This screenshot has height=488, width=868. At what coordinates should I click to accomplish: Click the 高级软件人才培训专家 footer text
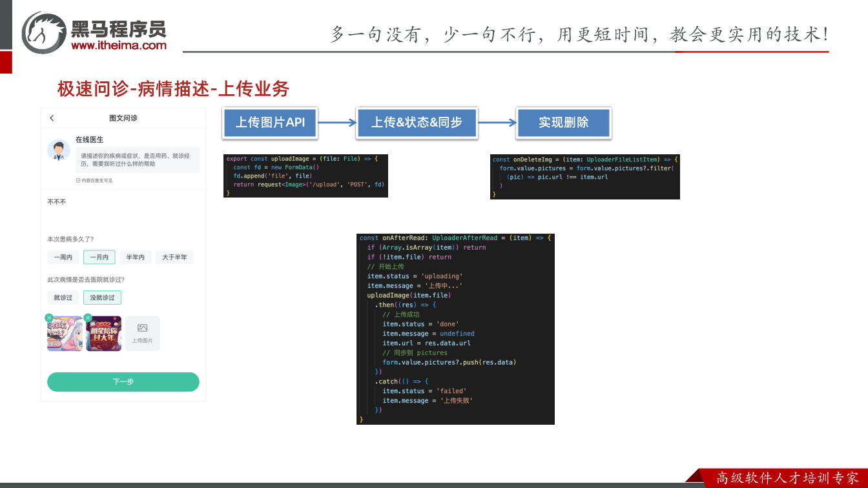788,478
